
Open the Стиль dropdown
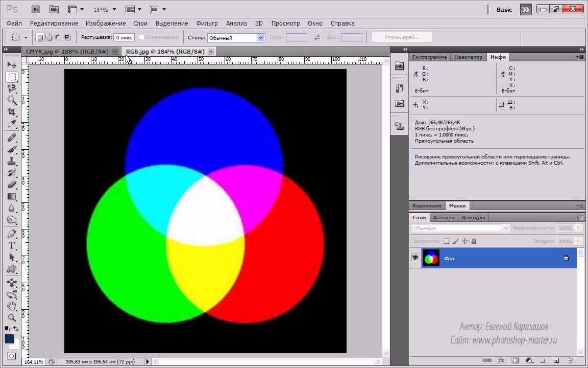(236, 37)
